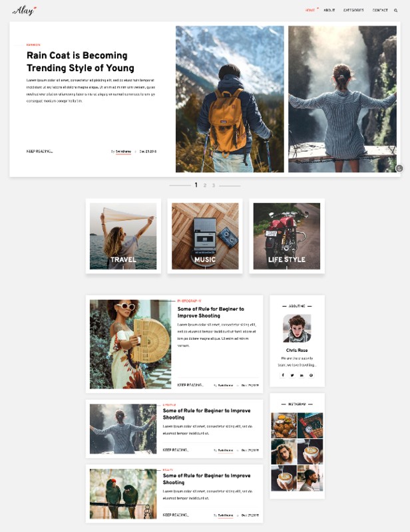Open the search icon in the header
The height and width of the screenshot is (532, 410).
396,11
